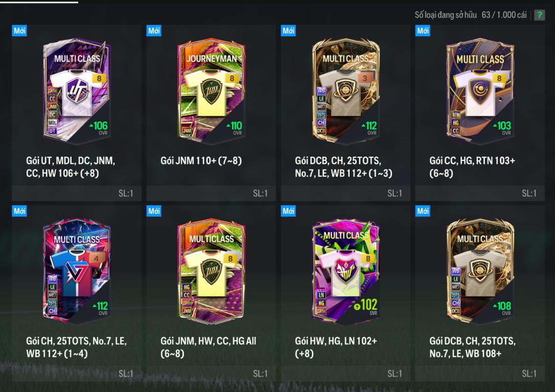Select the V7 jersey Multi Class 112 pack
Image resolution: width=555 pixels, height=392 pixels.
[x=77, y=272]
